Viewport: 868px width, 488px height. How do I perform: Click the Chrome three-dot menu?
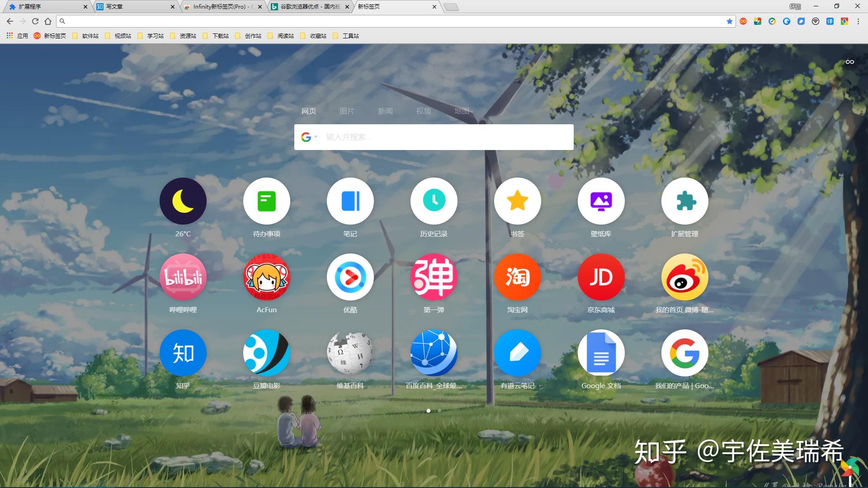pos(858,21)
